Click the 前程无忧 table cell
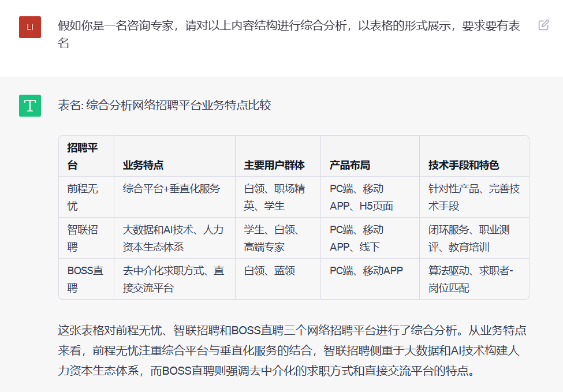The image size is (563, 392). pyautogui.click(x=86, y=197)
